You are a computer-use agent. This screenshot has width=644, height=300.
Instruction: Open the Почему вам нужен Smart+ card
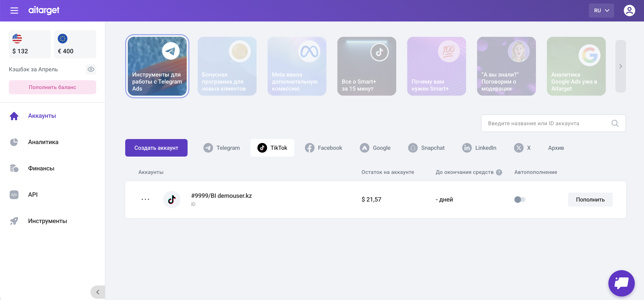pyautogui.click(x=436, y=66)
